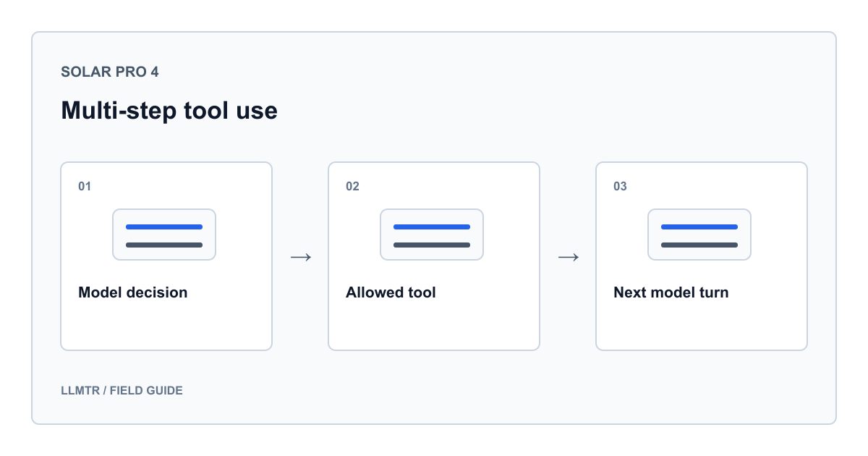The width and height of the screenshot is (868, 456).
Task: Click the gray line in the Model decision icon
Action: point(164,245)
